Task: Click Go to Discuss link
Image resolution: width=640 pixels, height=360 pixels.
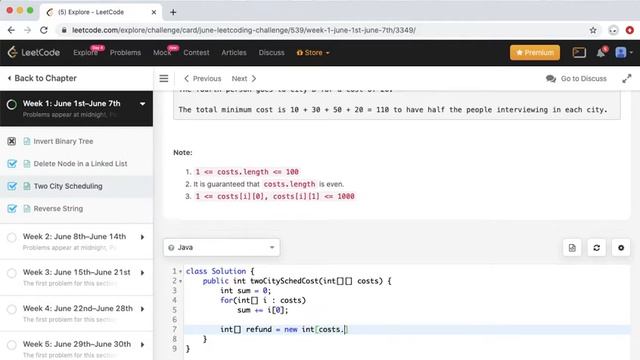Action: (x=584, y=78)
